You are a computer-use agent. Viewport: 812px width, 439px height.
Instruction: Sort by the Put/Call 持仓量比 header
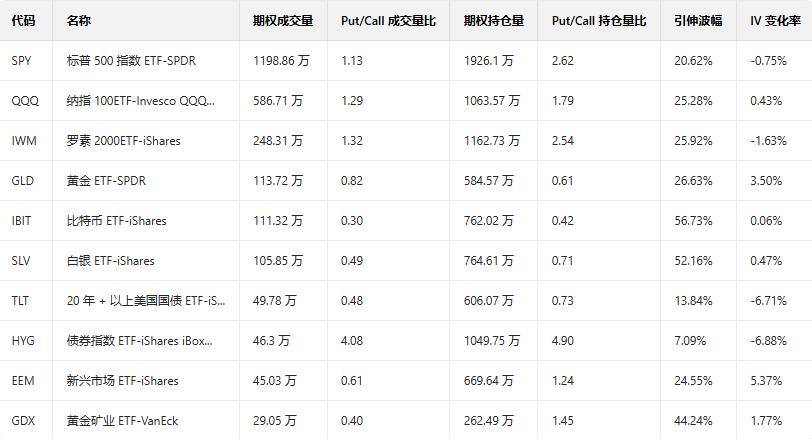(598, 21)
